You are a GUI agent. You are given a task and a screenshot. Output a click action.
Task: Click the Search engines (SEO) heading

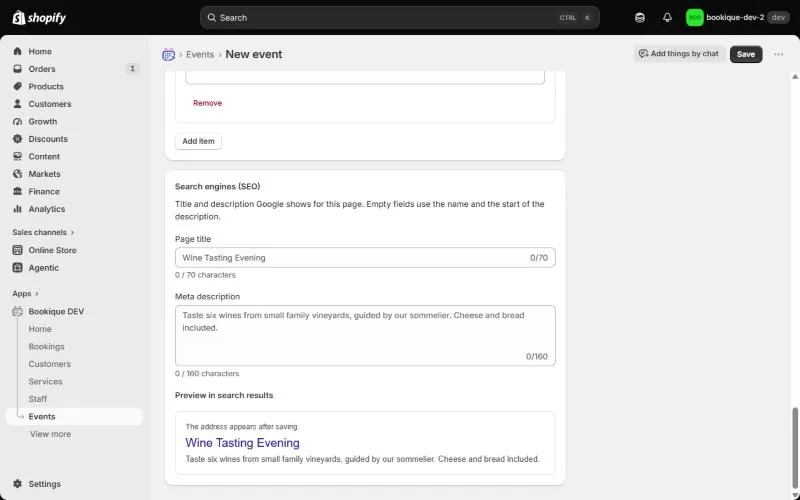pyautogui.click(x=217, y=187)
